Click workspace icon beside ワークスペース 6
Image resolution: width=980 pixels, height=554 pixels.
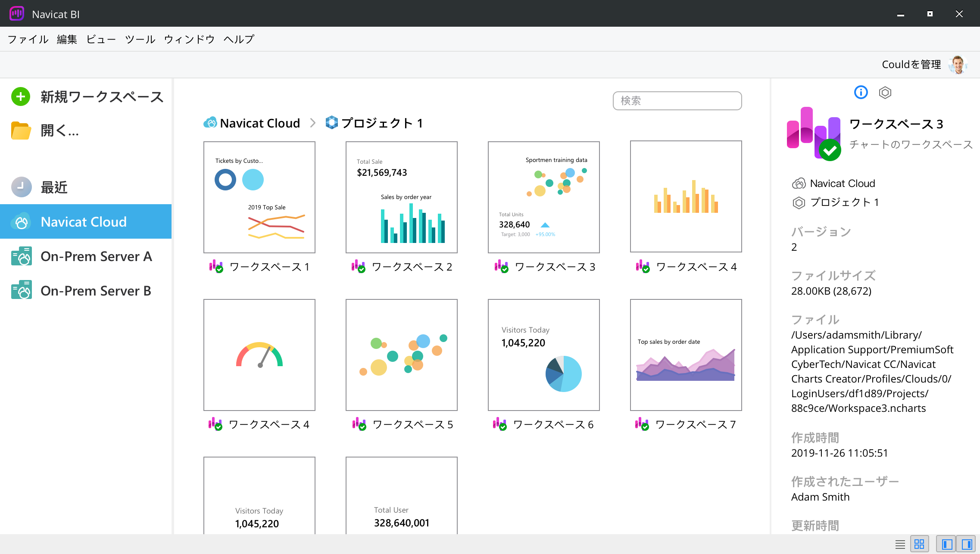coord(499,424)
